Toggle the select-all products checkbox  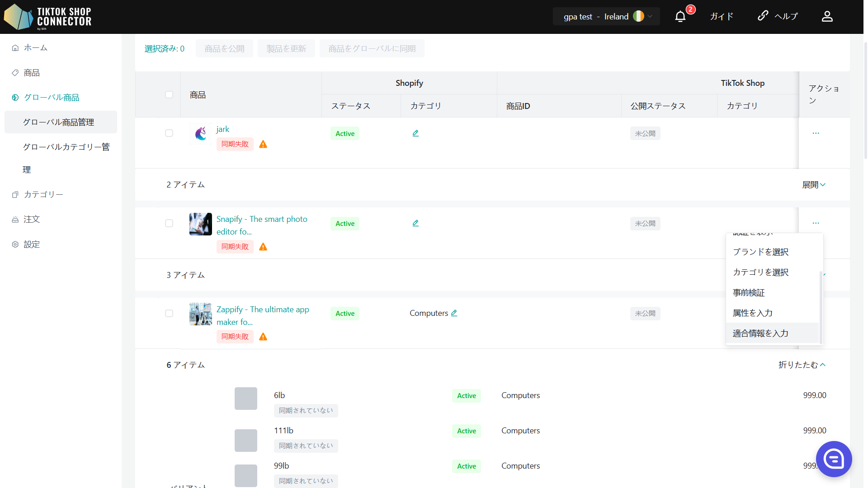click(169, 95)
